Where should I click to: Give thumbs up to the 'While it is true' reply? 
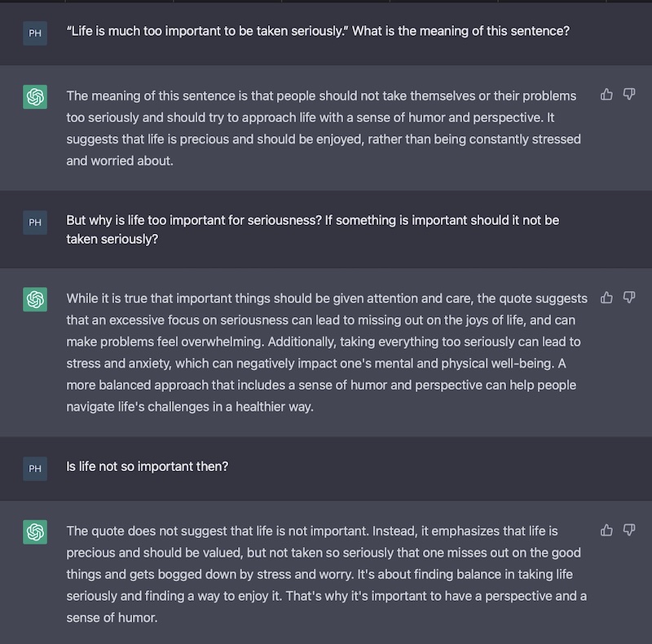[x=606, y=298]
